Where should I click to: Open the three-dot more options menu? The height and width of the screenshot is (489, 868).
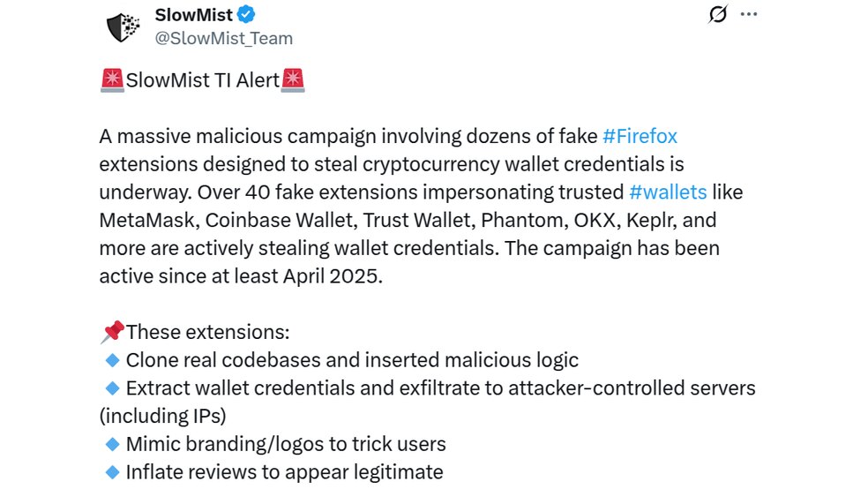tap(748, 14)
